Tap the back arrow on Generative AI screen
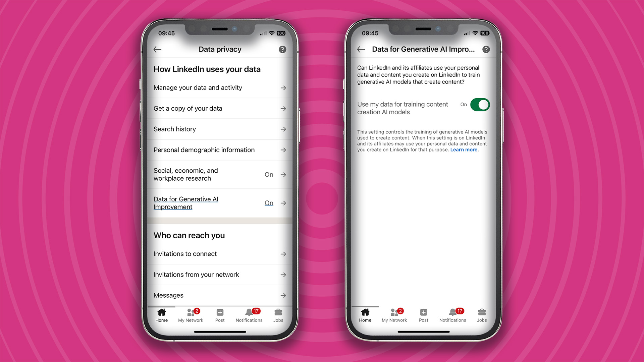The width and height of the screenshot is (644, 362). (x=361, y=49)
